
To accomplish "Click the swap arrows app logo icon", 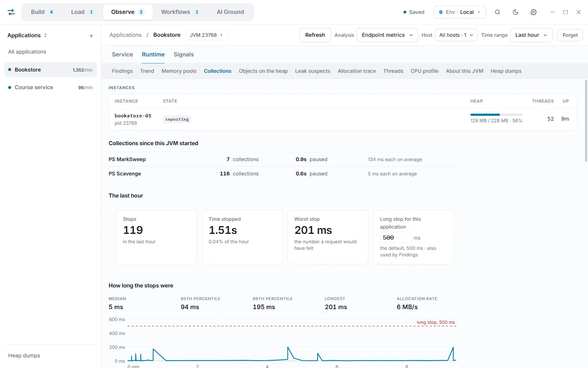I will (x=11, y=12).
